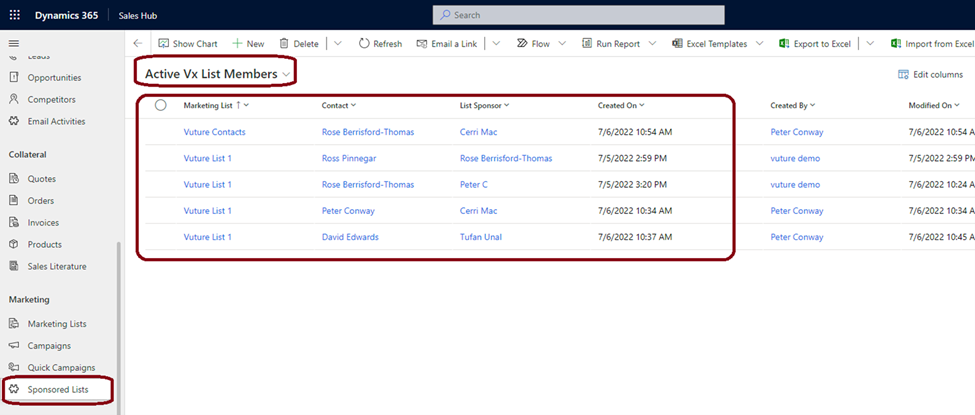Open the Vuture Contacts marketing list link

(215, 132)
